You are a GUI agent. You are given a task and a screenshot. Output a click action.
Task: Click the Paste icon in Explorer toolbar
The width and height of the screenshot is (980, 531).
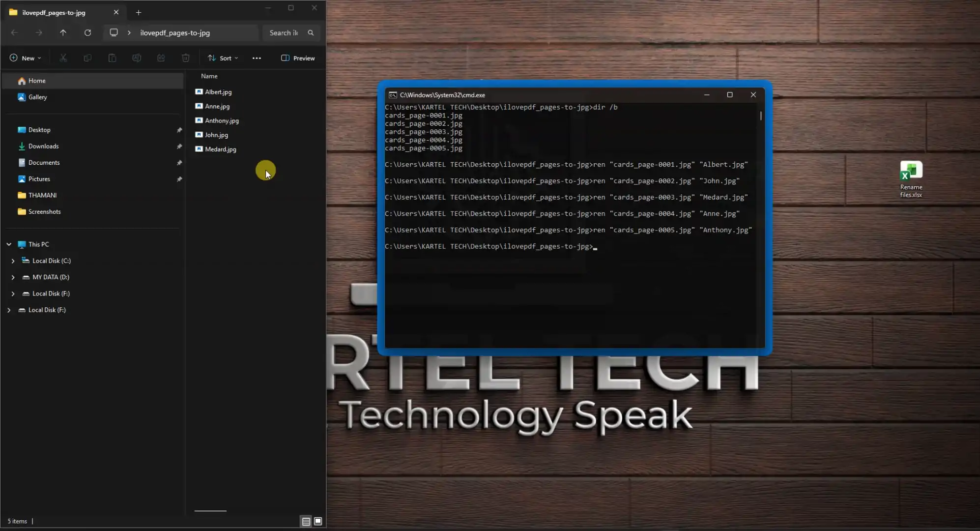112,58
